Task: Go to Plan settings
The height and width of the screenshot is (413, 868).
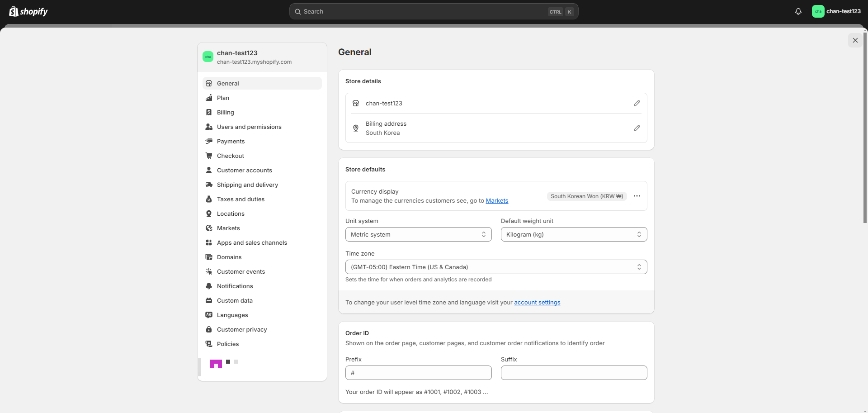Action: click(262, 98)
